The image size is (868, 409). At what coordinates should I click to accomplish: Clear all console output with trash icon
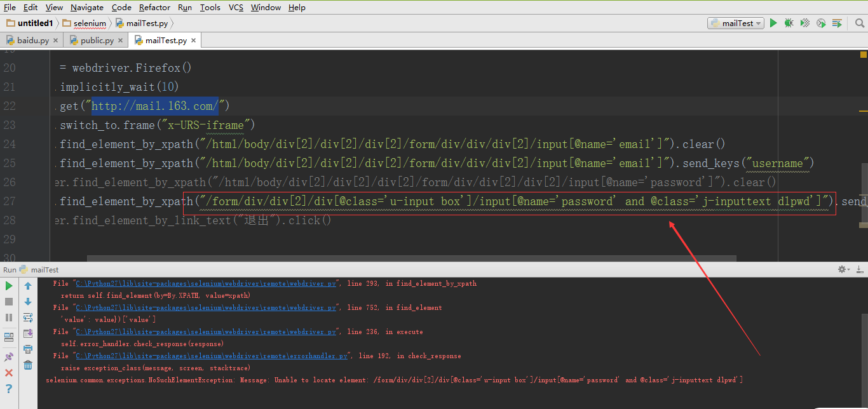[x=28, y=365]
